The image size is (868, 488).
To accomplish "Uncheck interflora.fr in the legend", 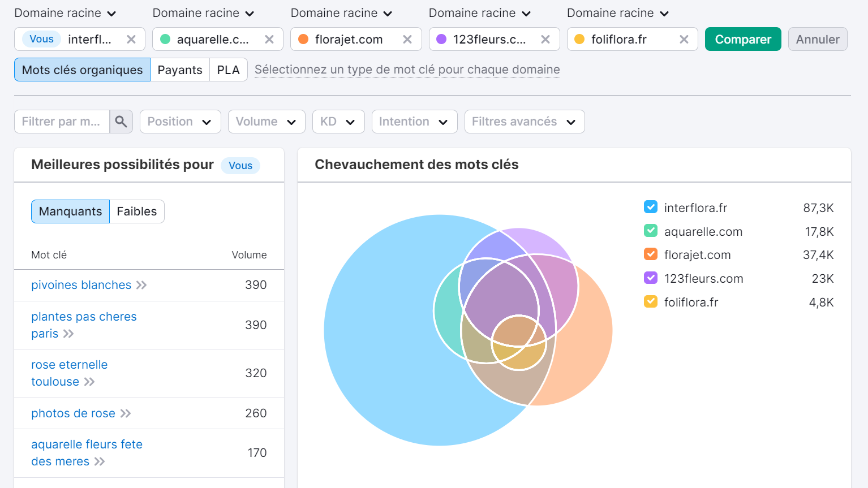I will (x=651, y=207).
